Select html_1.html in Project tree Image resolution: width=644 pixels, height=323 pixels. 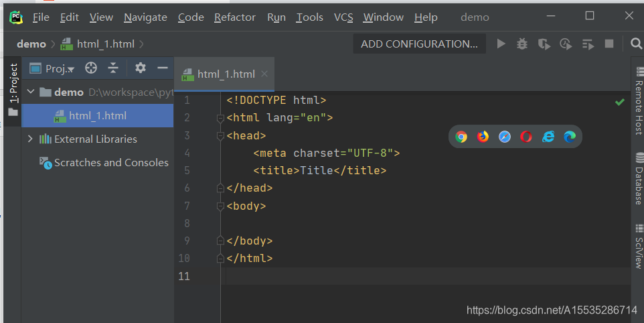(x=97, y=115)
